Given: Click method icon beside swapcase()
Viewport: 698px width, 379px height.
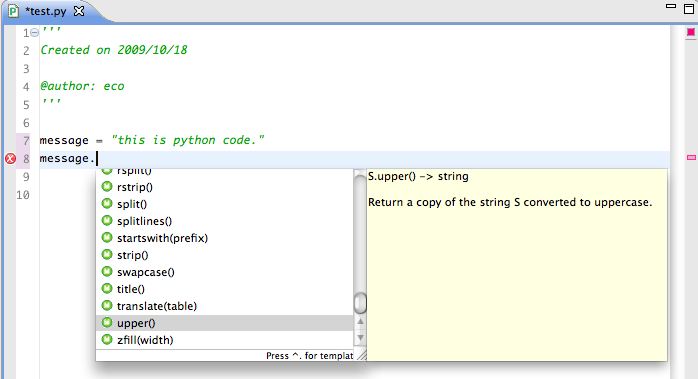Looking at the screenshot, I should coord(107,272).
